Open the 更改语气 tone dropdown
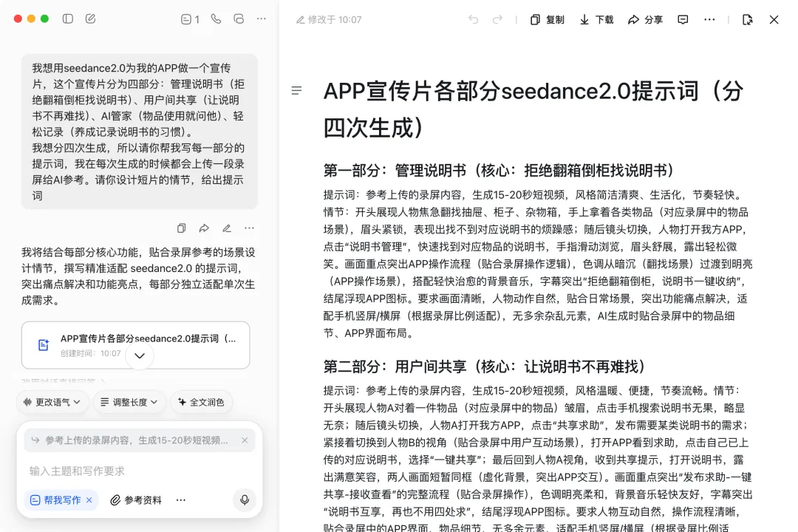The height and width of the screenshot is (532, 798). (52, 402)
